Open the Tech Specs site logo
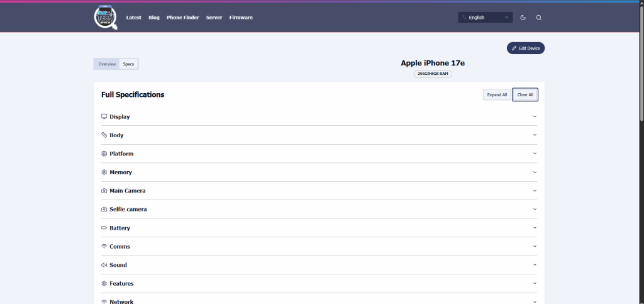 [x=106, y=18]
